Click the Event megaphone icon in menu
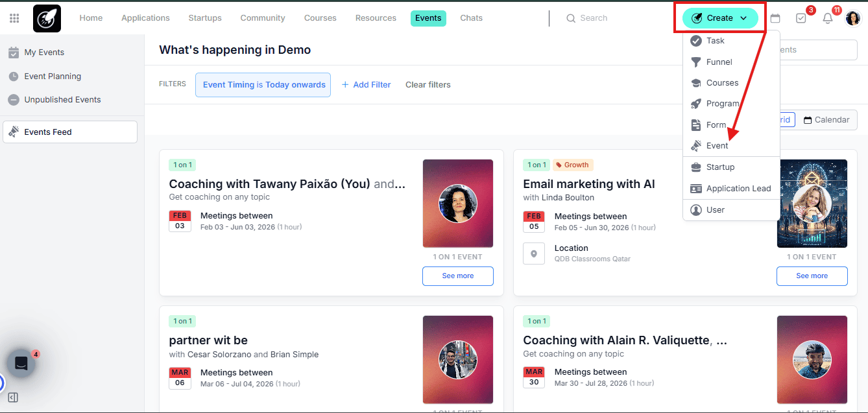The width and height of the screenshot is (868, 413). (696, 146)
